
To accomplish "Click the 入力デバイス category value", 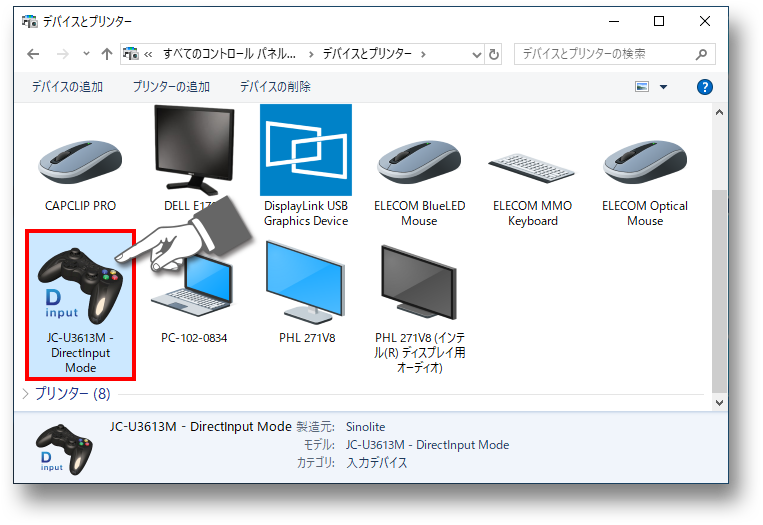I will [377, 463].
